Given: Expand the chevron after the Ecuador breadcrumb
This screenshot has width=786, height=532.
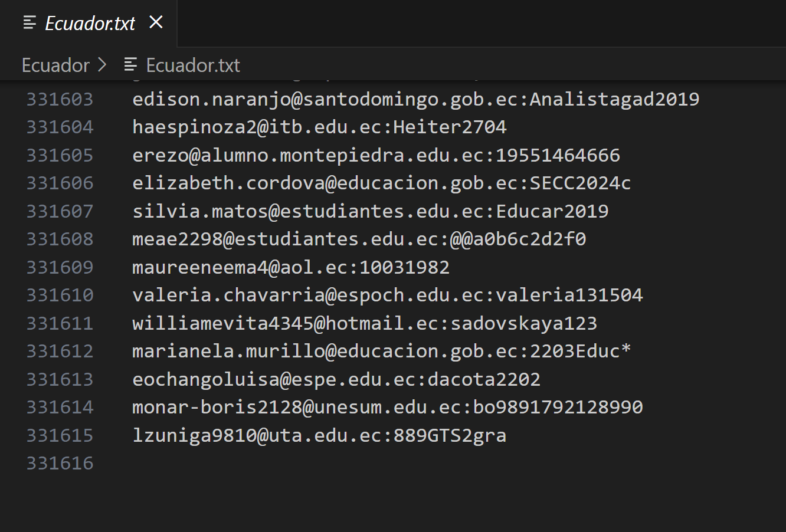Looking at the screenshot, I should 103,64.
